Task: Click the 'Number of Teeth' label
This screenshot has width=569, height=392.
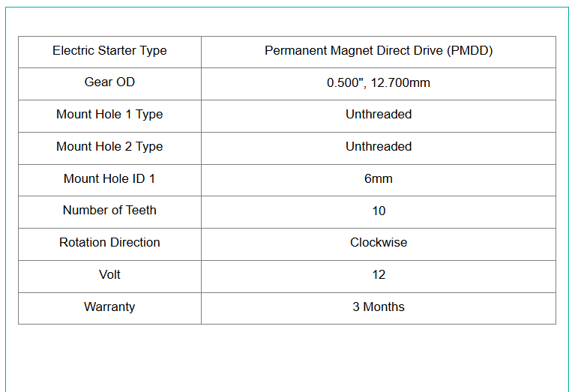Action: 109,211
